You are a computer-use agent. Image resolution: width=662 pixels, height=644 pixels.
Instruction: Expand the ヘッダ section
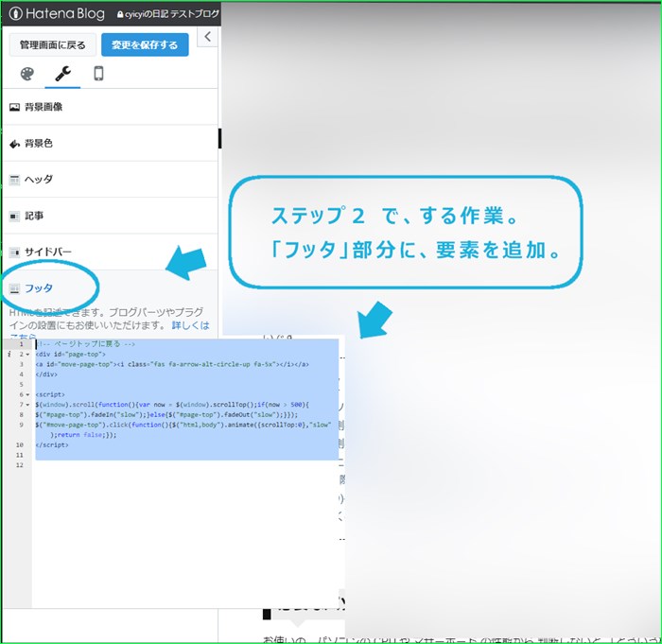110,180
